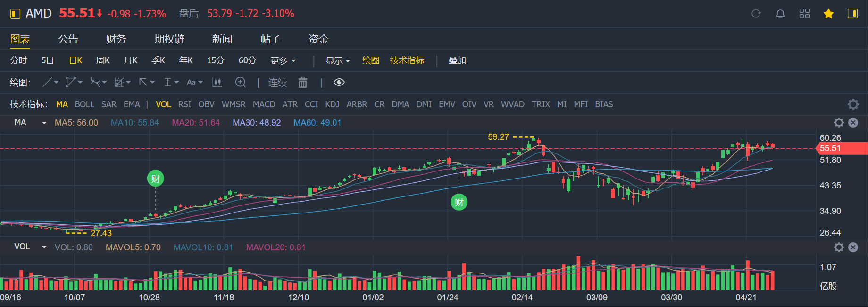Viewport: 868px width, 307px height.
Task: Toggle the BOLL indicator
Action: pos(84,104)
